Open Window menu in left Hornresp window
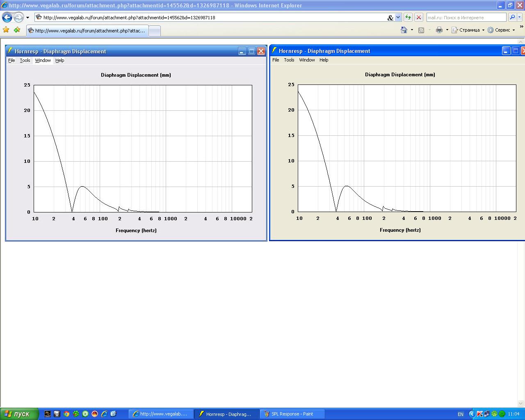The width and height of the screenshot is (525, 420). [43, 60]
